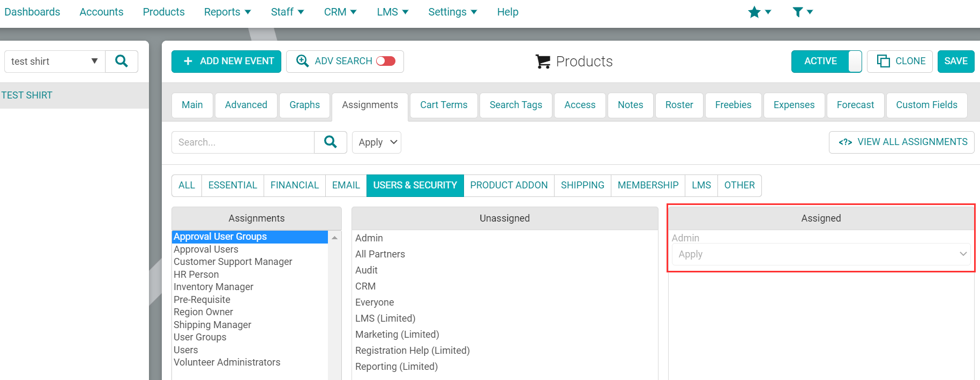Filter by MEMBERSHIP assignments
The image size is (980, 380).
(x=648, y=185)
